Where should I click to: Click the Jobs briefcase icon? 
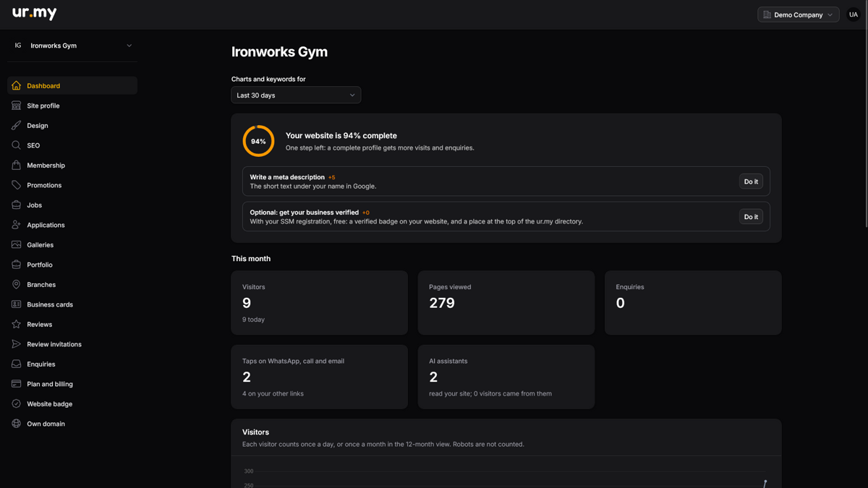(16, 205)
